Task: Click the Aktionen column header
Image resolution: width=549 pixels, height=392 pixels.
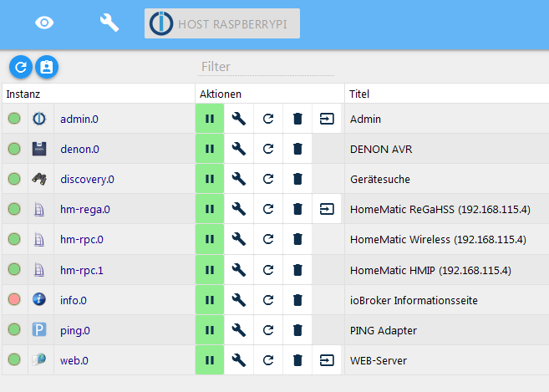Action: pyautogui.click(x=270, y=94)
